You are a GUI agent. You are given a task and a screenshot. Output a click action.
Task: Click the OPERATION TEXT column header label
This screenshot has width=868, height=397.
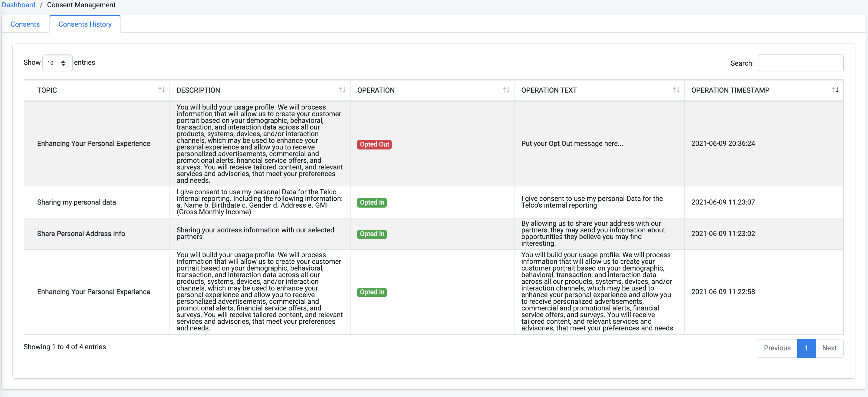549,90
